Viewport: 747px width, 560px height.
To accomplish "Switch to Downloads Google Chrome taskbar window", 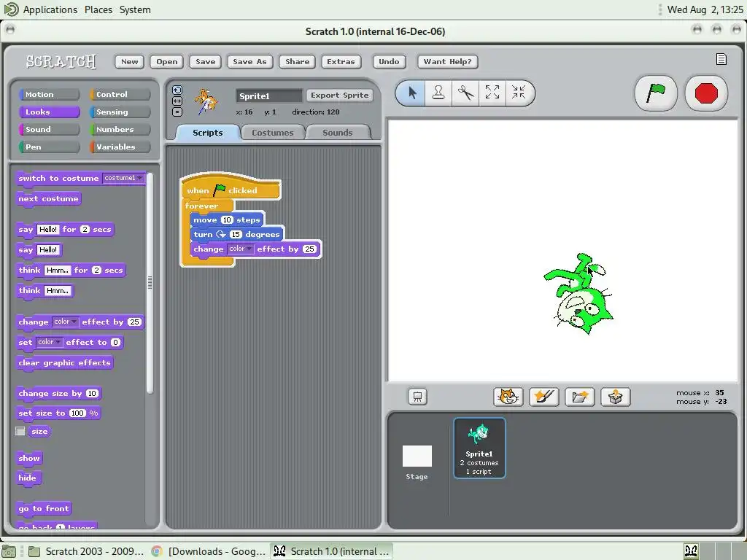I will [x=209, y=551].
